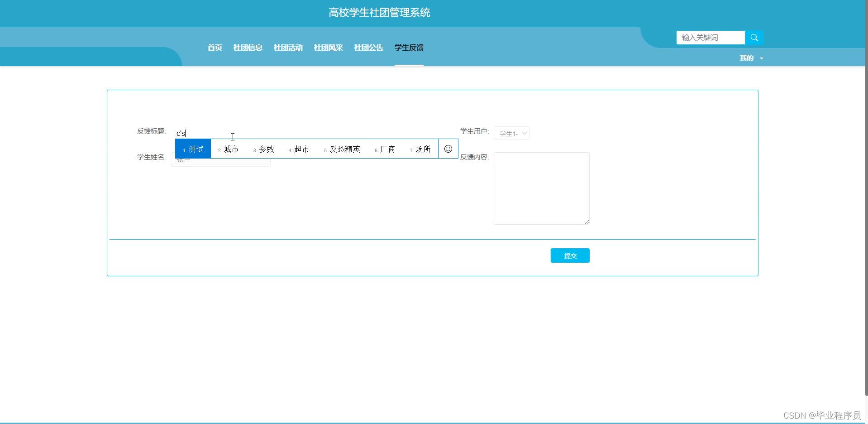This screenshot has width=868, height=424.
Task: Submit the form with 提交 button
Action: 570,255
